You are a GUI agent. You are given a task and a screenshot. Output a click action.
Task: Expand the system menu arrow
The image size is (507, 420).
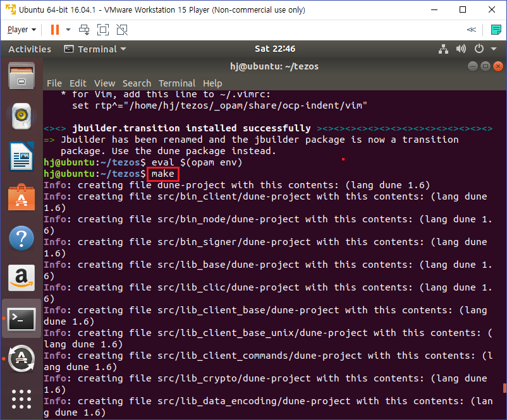[494, 49]
